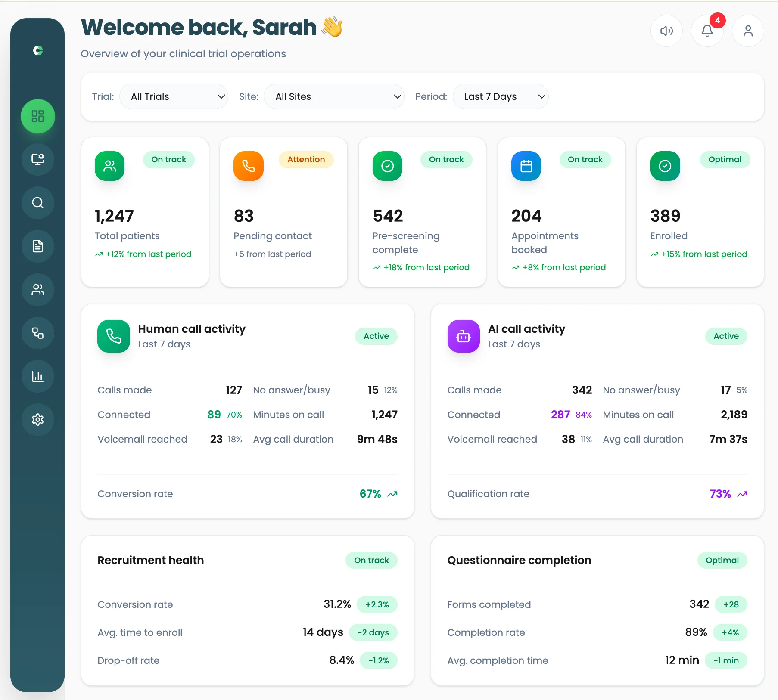This screenshot has height=700, width=778.
Task: Click the green phone icon on Human call activity
Action: click(x=114, y=336)
